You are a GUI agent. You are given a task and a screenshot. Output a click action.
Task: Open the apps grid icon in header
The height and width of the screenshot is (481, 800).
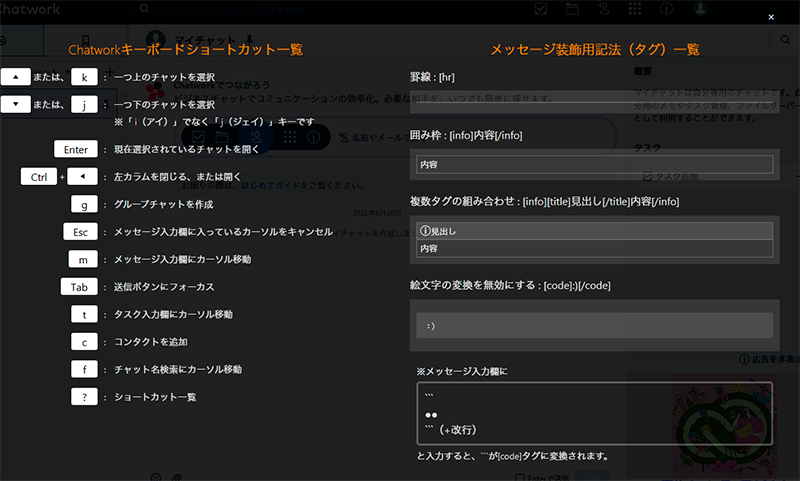pos(635,9)
